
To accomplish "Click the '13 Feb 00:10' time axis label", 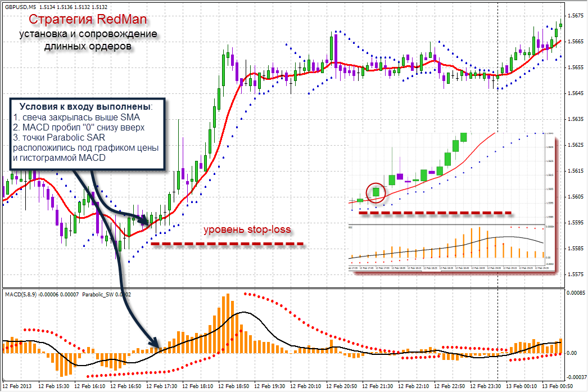I will click(x=521, y=386).
